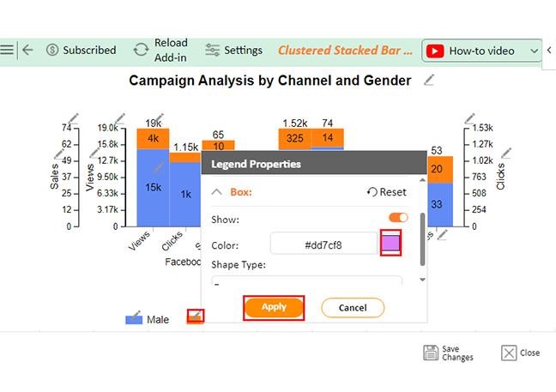This screenshot has height=392, width=556.
Task: Click the Cancel button
Action: (353, 308)
